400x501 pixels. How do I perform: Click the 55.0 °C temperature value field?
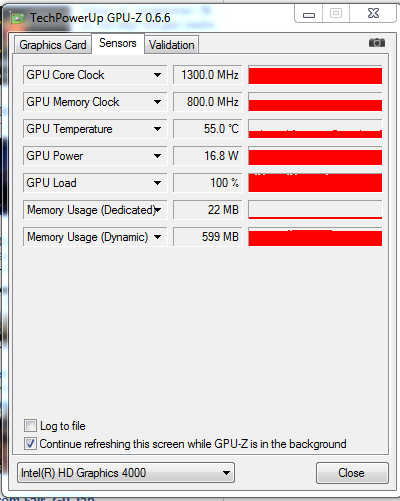207,129
